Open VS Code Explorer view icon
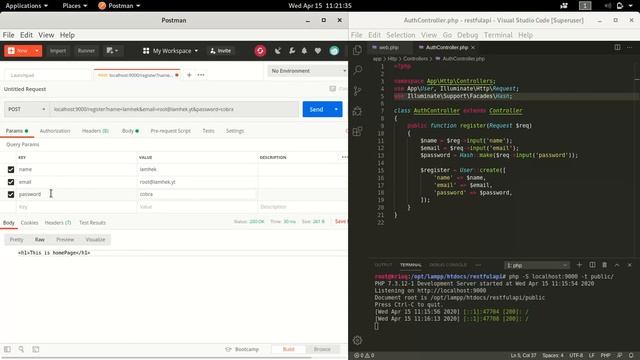 point(358,50)
